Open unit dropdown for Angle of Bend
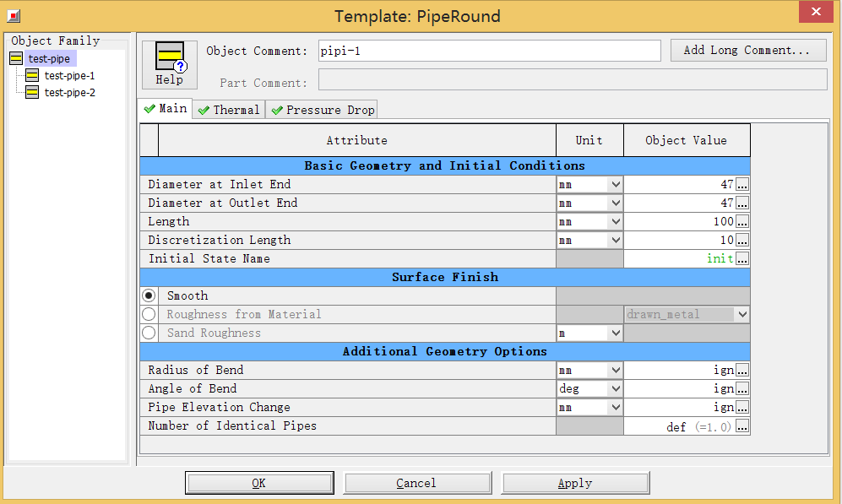842x504 pixels. pos(589,388)
